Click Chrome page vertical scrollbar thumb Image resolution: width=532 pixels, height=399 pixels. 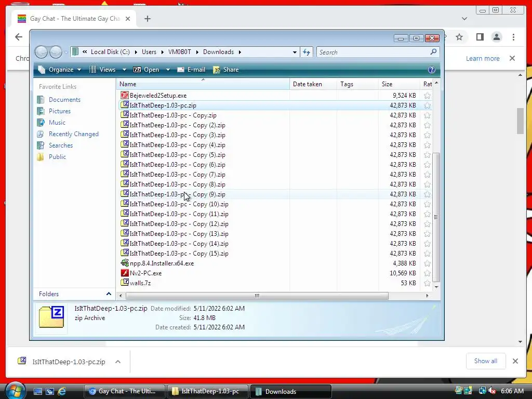click(520, 121)
